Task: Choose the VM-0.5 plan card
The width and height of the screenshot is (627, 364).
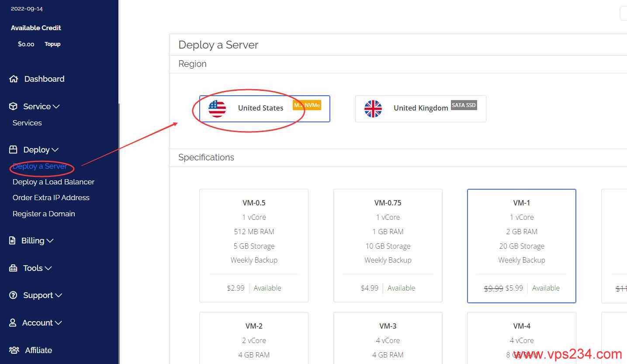Action: coord(254,246)
